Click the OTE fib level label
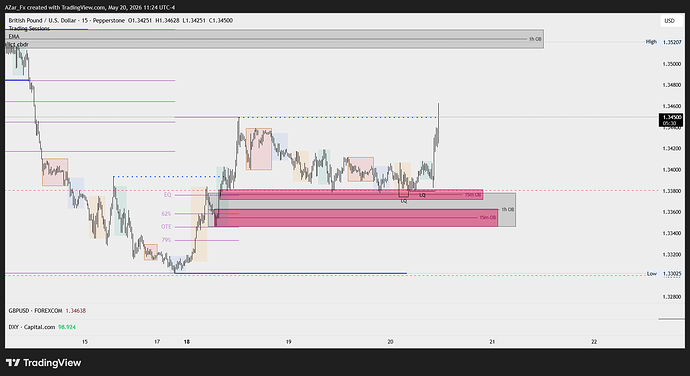The height and width of the screenshot is (376, 690). click(166, 227)
